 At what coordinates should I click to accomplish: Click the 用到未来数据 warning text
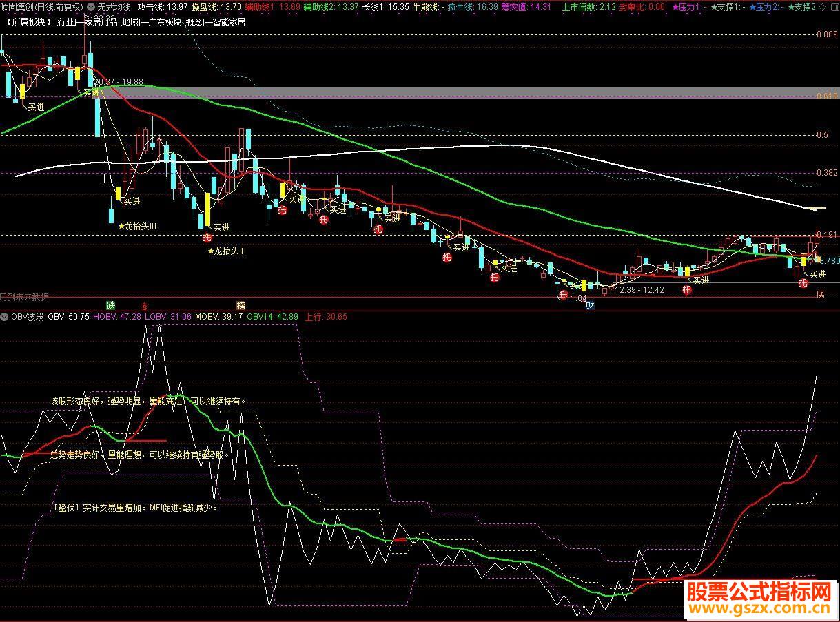(x=25, y=297)
